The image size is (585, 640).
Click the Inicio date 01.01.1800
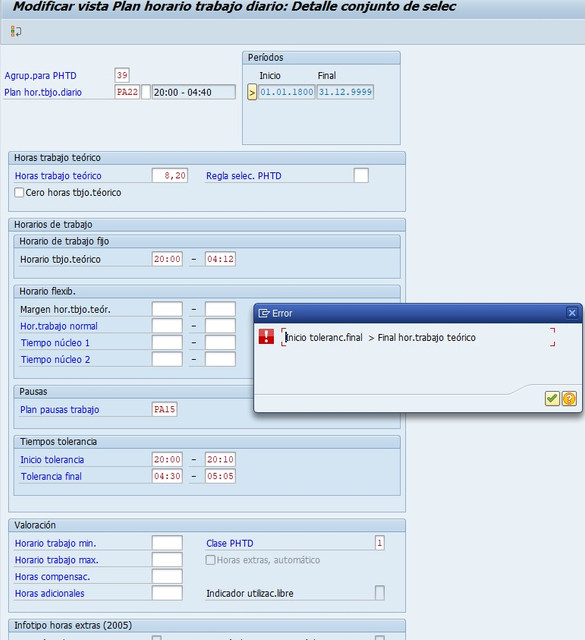click(287, 92)
